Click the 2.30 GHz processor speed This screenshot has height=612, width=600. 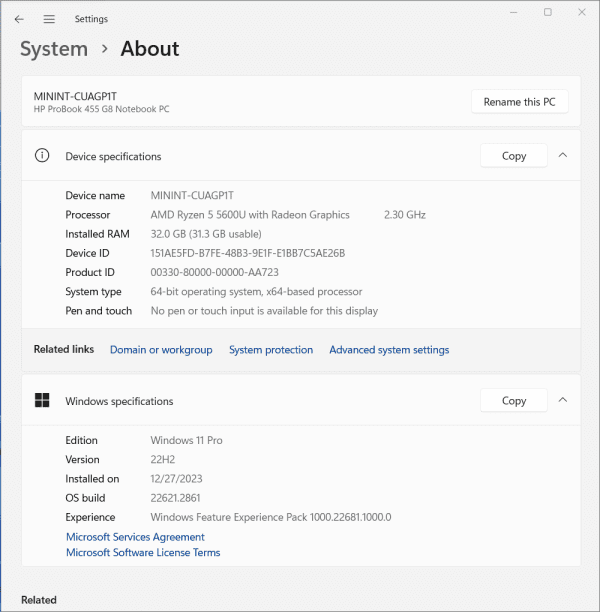click(x=405, y=215)
